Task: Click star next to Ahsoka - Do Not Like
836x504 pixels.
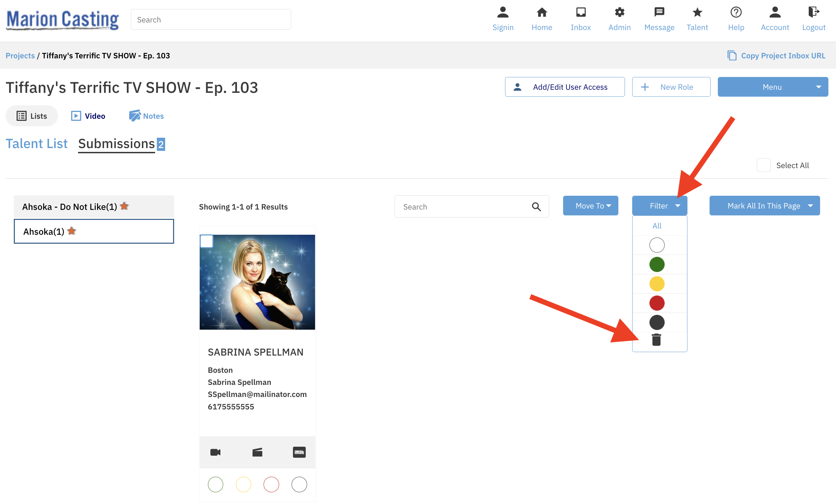Action: 124,206
